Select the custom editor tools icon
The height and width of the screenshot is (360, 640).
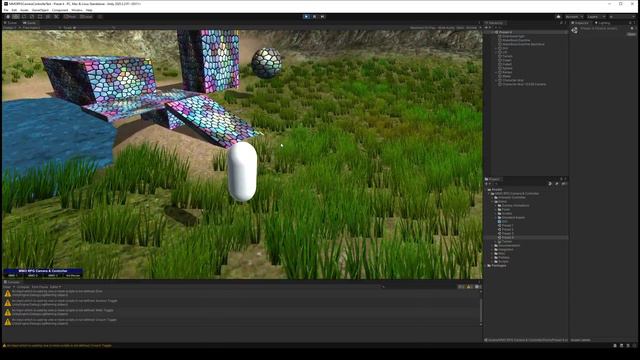point(56,17)
